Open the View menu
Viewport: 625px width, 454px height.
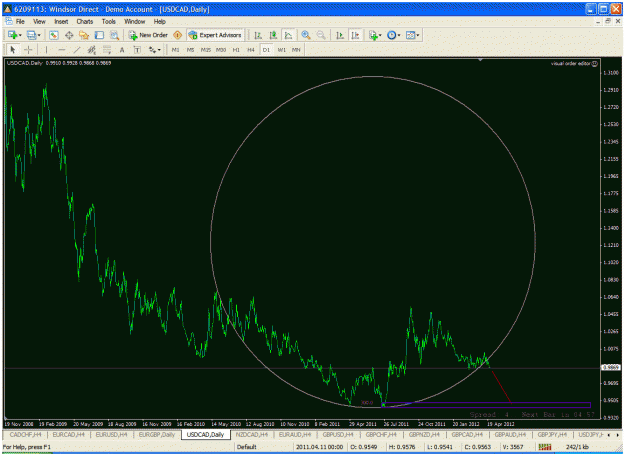tap(39, 22)
